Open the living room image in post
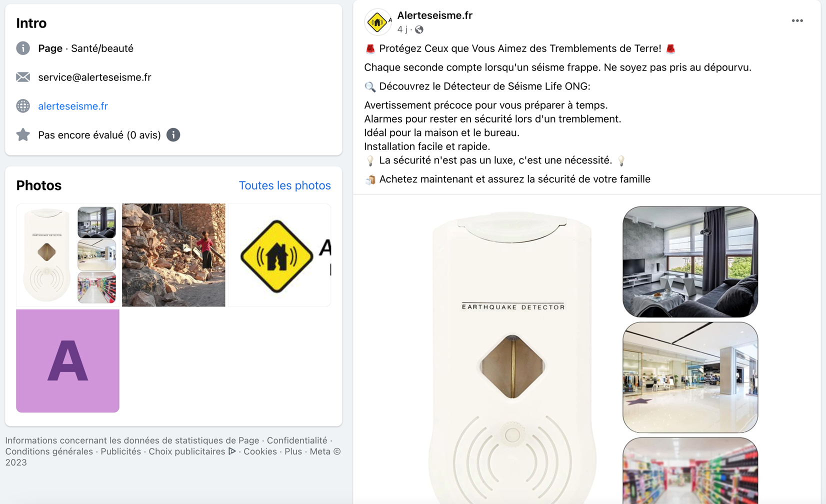This screenshot has height=504, width=826. coord(690,261)
